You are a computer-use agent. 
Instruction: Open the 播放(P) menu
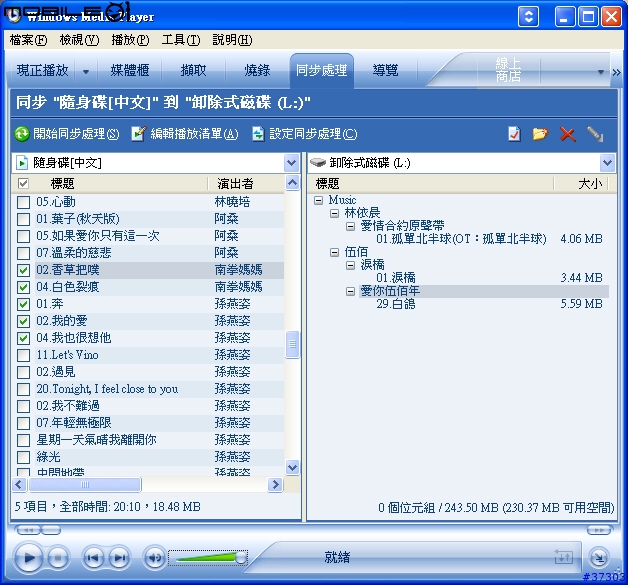pyautogui.click(x=130, y=40)
